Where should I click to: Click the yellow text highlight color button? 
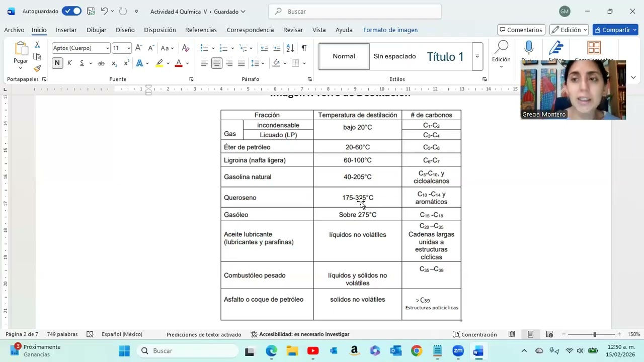[159, 63]
